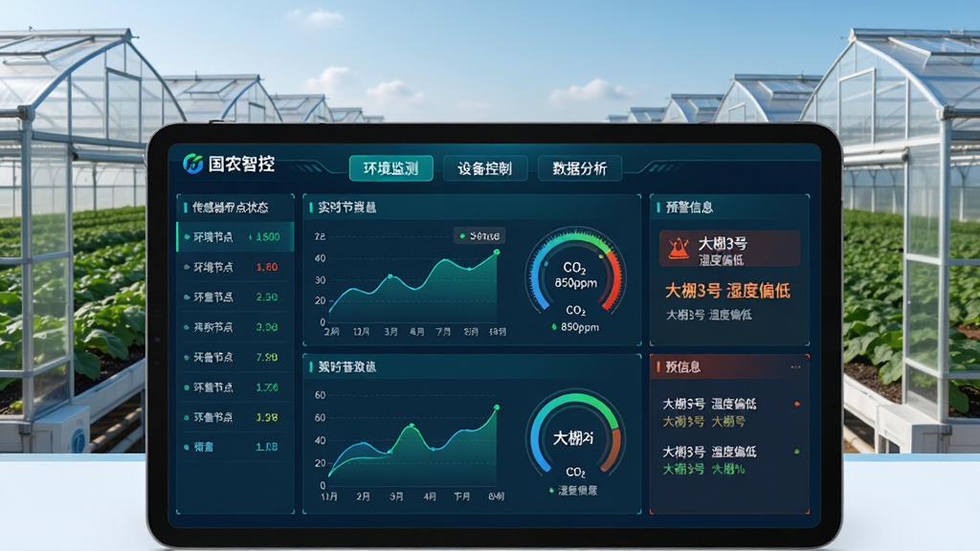Click the 2月 axis label in lower chart
Viewport: 980px width, 551px height.
[363, 496]
